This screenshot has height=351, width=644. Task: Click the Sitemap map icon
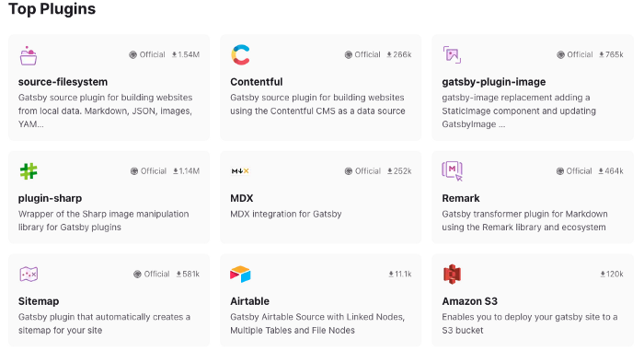(x=29, y=274)
